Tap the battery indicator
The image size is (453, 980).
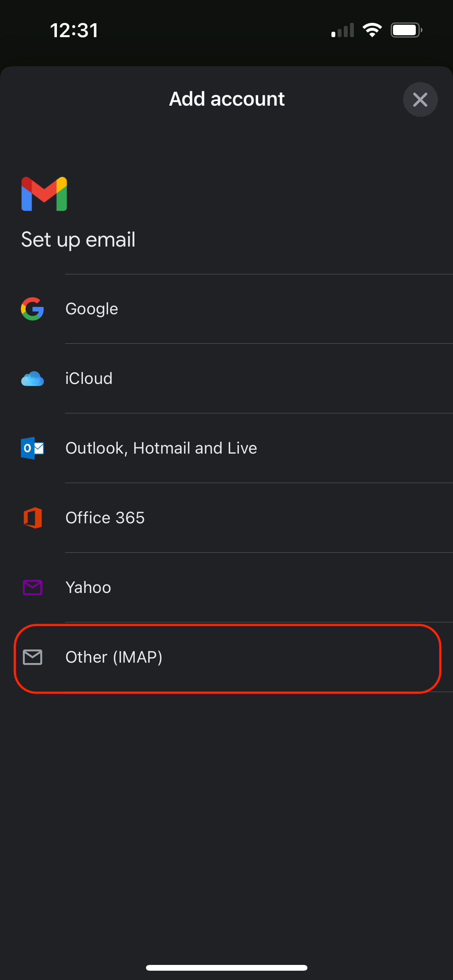pos(406,29)
